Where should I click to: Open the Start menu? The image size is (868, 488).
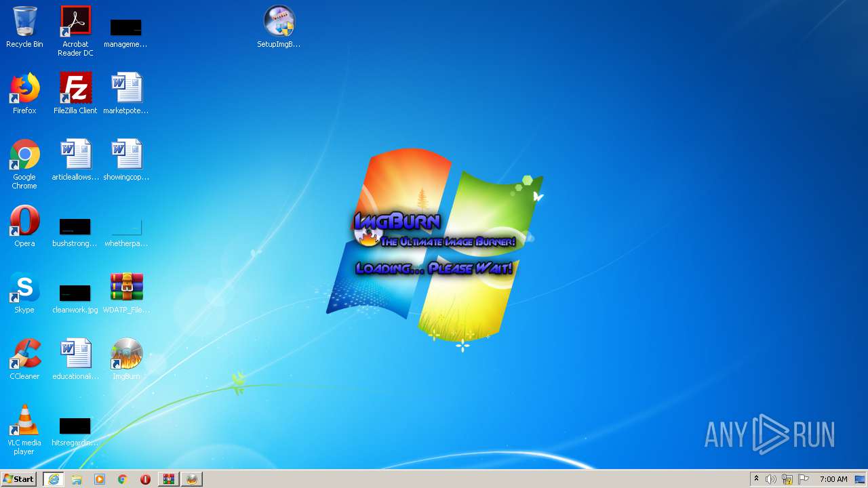click(19, 479)
